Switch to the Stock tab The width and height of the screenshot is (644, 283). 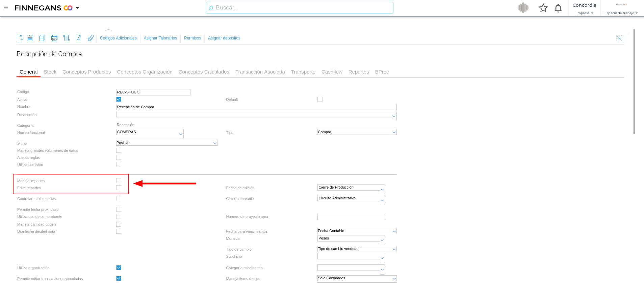tap(50, 72)
